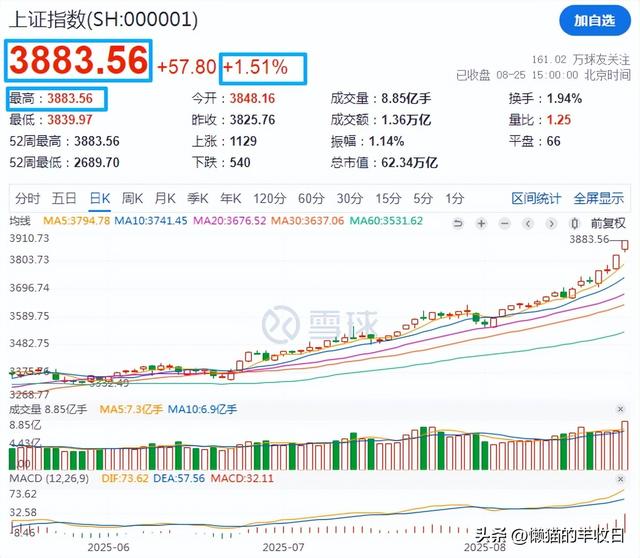Viewport: 640px width, 558px height.
Task: Click the 平盘 66 stat
Action: 535,141
